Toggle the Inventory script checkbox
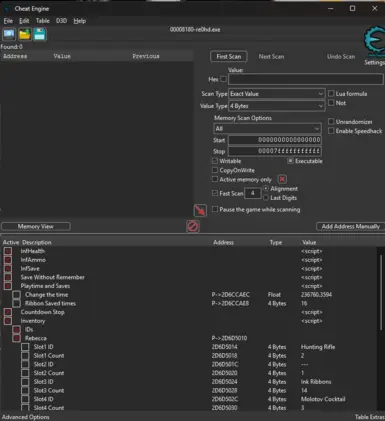Image resolution: width=385 pixels, height=421 pixels. tap(8, 321)
